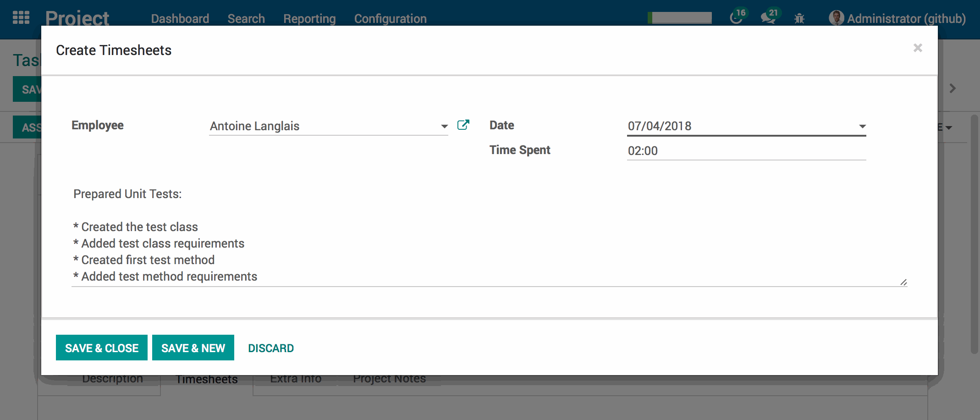Viewport: 980px width, 420px height.
Task: Click into the Prepared Unit Tests description text
Action: click(490, 235)
